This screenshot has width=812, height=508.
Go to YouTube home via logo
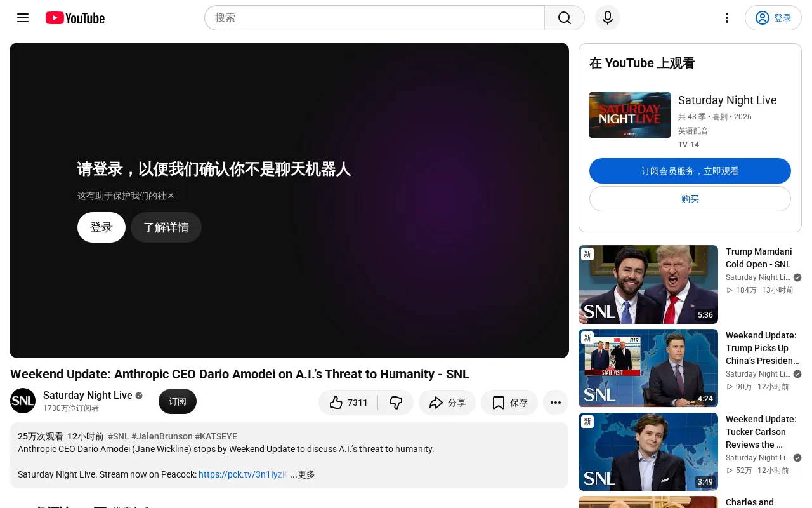(x=75, y=18)
